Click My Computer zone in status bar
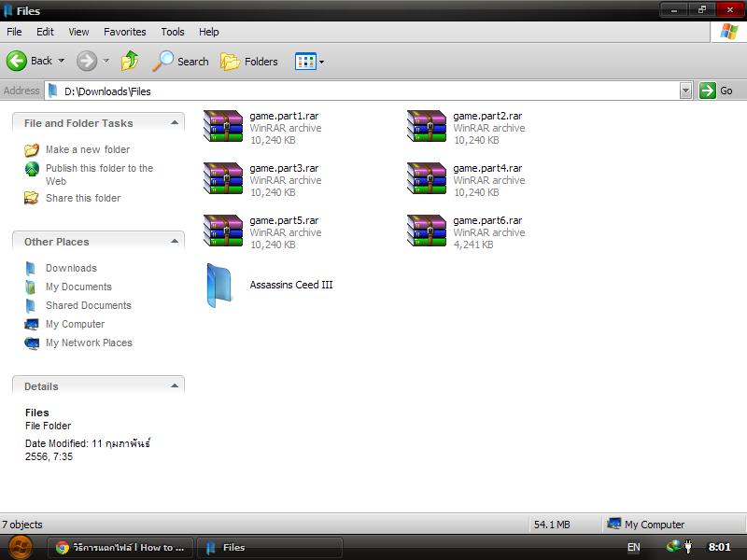The height and width of the screenshot is (560, 747). pos(645,525)
